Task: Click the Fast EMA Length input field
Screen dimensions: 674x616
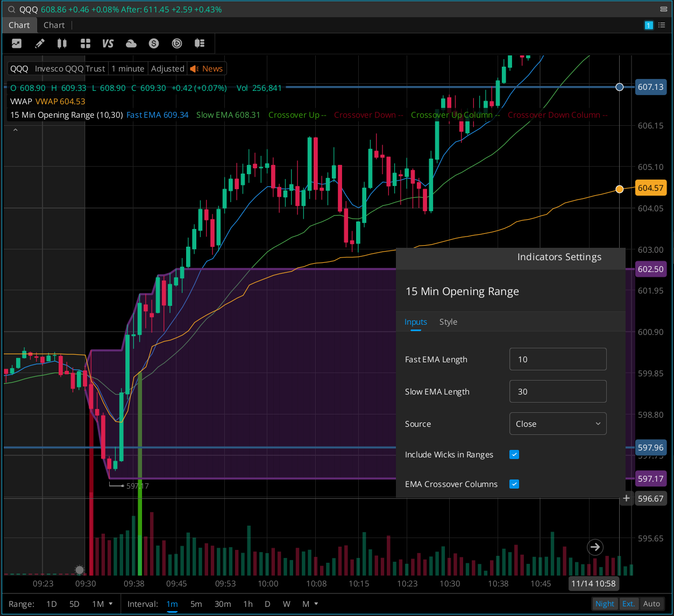Action: point(557,359)
